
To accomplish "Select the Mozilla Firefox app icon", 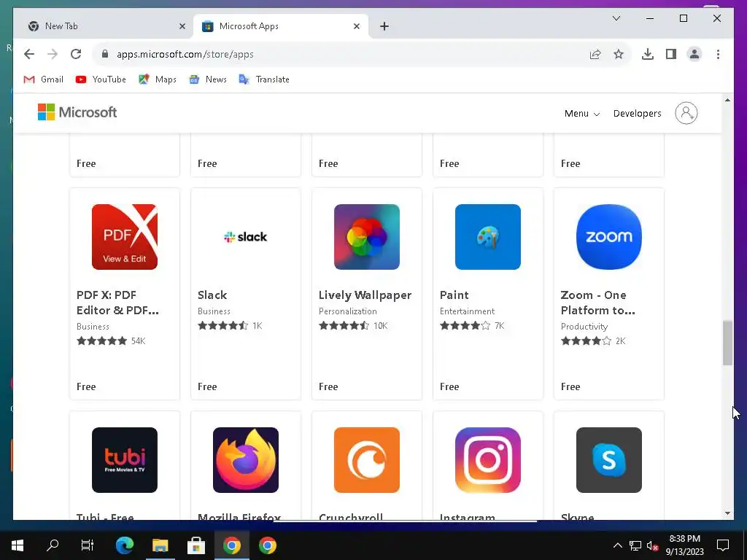I will [245, 459].
